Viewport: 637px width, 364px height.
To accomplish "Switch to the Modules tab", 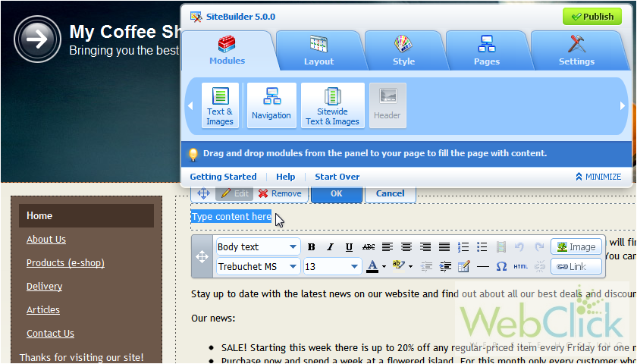I will pyautogui.click(x=227, y=51).
